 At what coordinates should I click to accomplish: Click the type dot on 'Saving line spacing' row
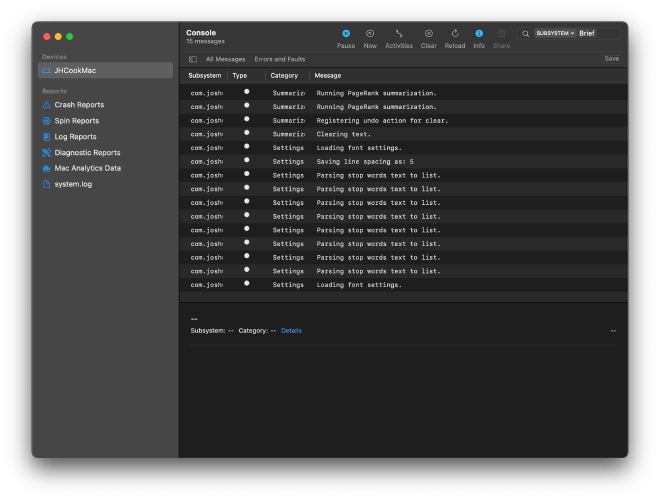pos(247,160)
